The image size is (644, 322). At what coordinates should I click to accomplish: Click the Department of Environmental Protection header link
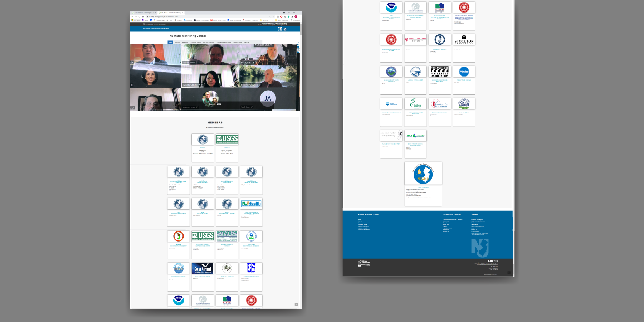tap(156, 29)
